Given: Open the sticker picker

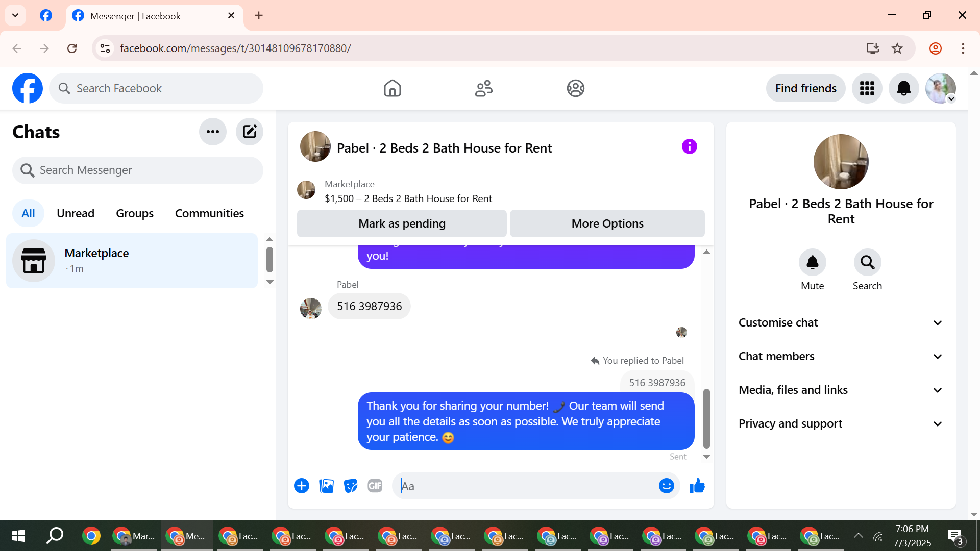Looking at the screenshot, I should (x=351, y=486).
